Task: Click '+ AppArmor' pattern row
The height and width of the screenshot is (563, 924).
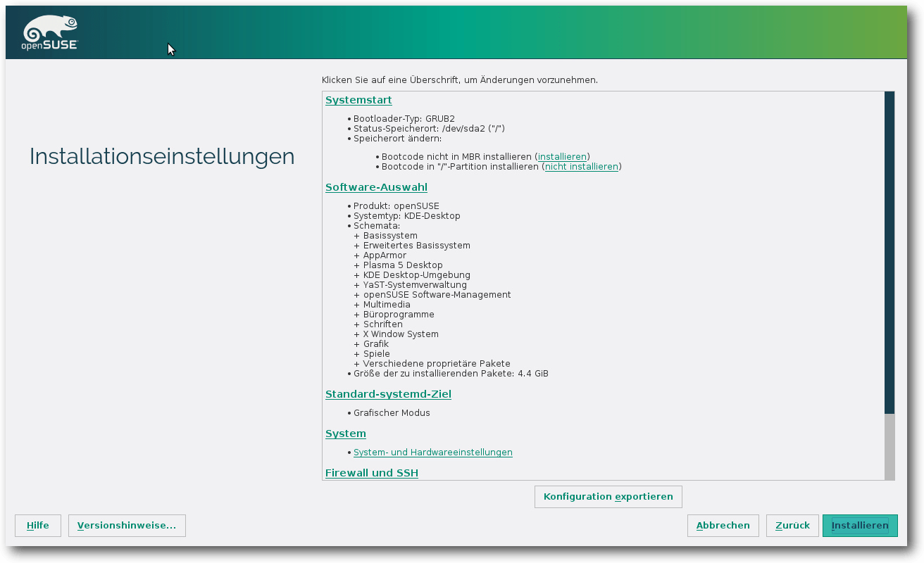Action: tap(380, 255)
